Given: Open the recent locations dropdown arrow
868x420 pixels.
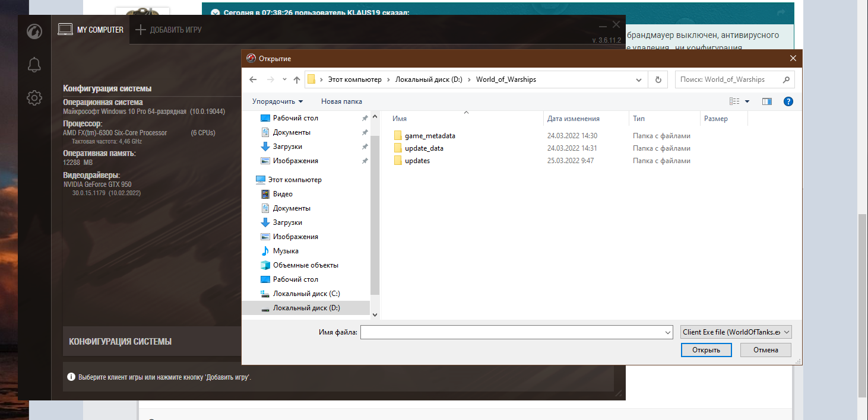Looking at the screenshot, I should [x=284, y=79].
